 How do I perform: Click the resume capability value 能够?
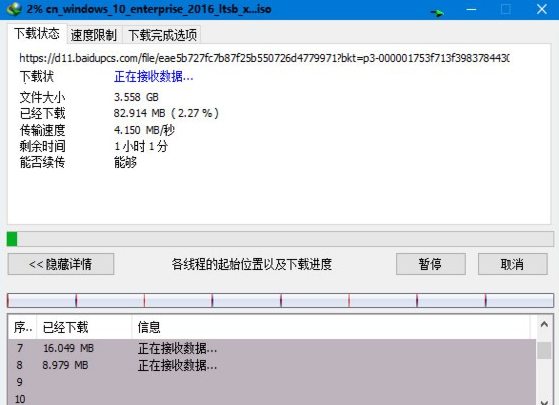coord(125,163)
